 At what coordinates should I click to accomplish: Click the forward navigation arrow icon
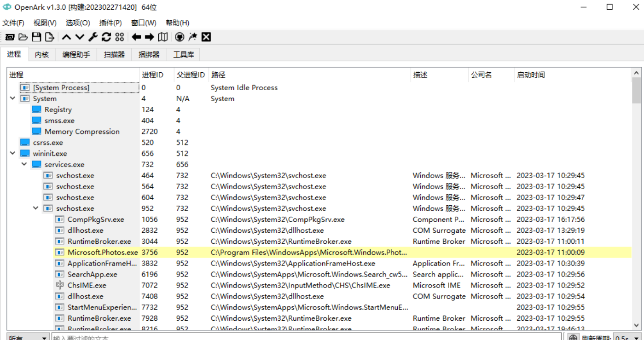[149, 37]
